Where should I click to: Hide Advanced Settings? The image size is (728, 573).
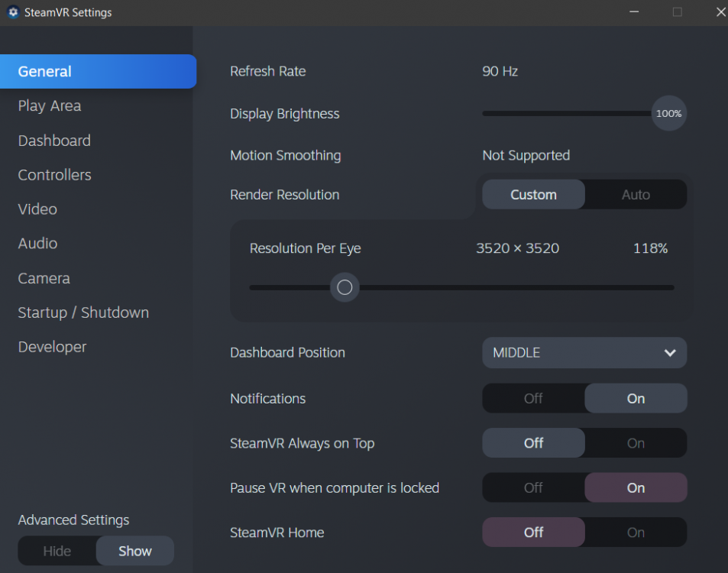pos(57,551)
